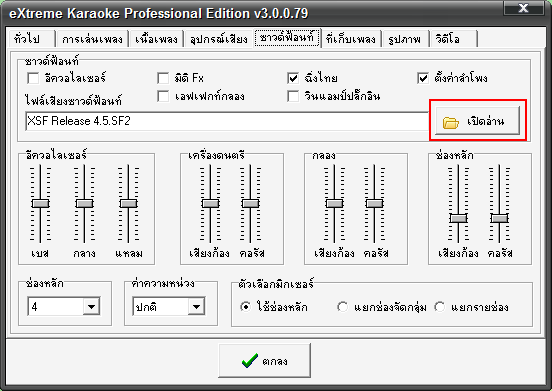Go to the อุปกรณ์เสียง tab
The image size is (552, 391).
[219, 38]
